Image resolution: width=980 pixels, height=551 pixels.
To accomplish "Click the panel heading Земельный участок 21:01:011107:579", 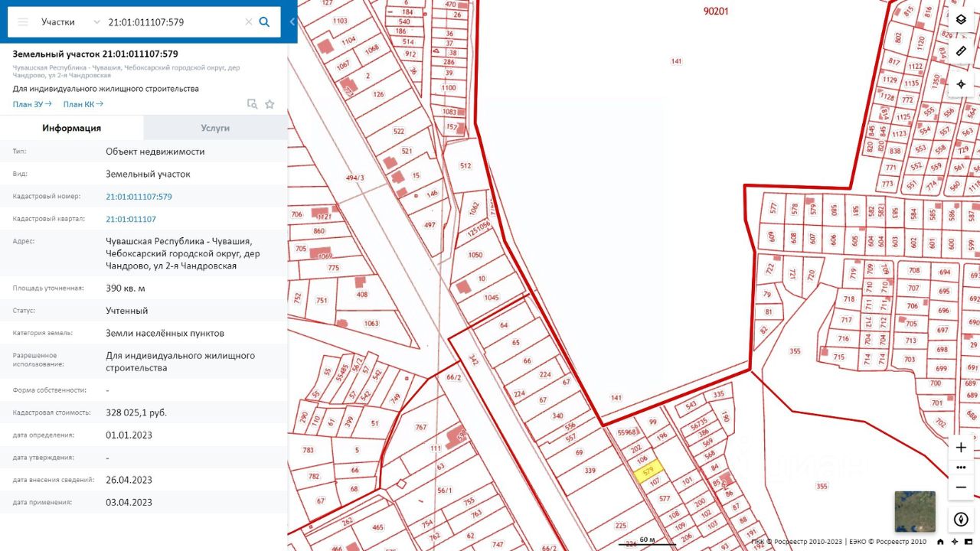I will coord(96,54).
